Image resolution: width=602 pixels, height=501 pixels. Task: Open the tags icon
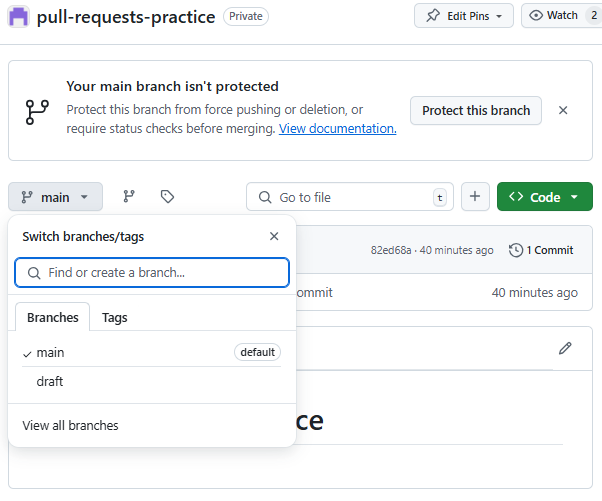pos(167,197)
